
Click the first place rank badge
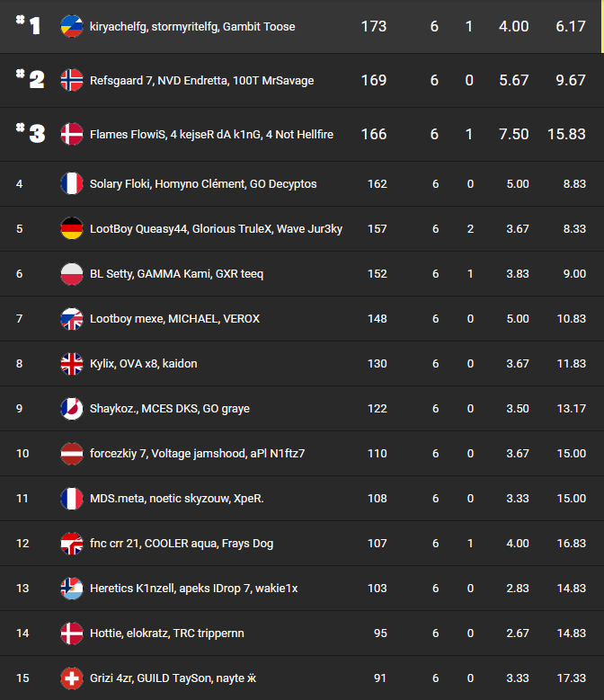click(x=29, y=25)
